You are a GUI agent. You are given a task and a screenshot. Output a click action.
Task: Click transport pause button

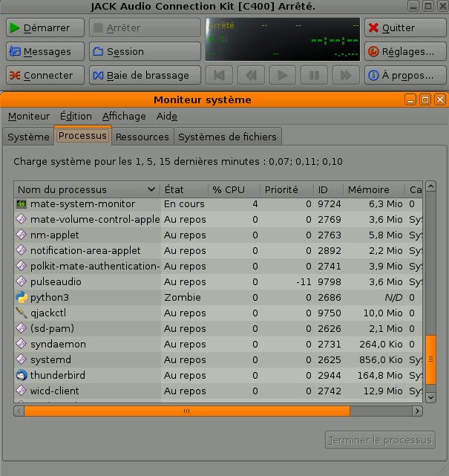pyautogui.click(x=314, y=75)
